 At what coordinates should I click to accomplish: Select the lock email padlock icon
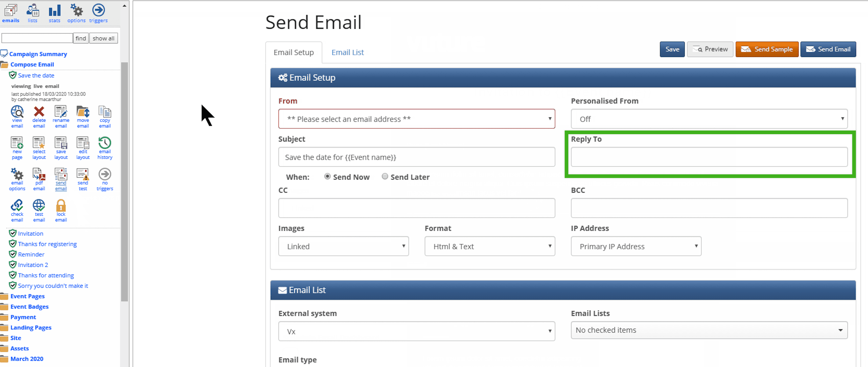61,205
